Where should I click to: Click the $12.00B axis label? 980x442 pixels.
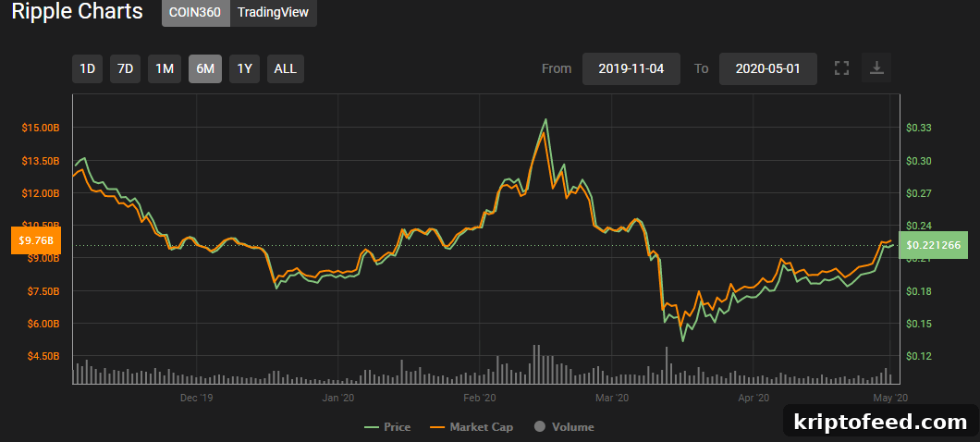pos(43,193)
